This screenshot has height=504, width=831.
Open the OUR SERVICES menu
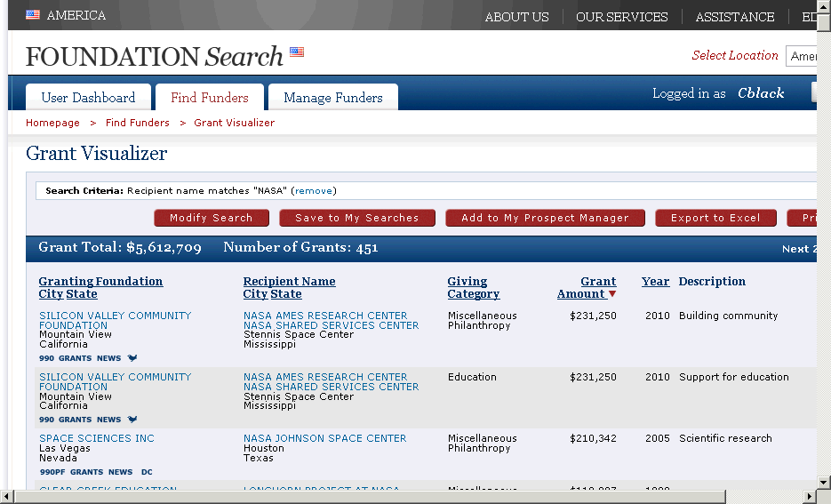coord(621,17)
